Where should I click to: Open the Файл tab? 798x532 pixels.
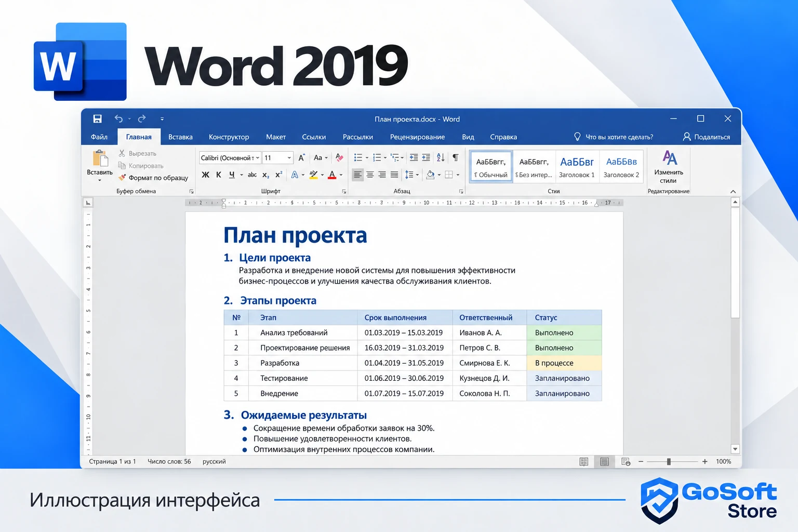[x=99, y=137]
